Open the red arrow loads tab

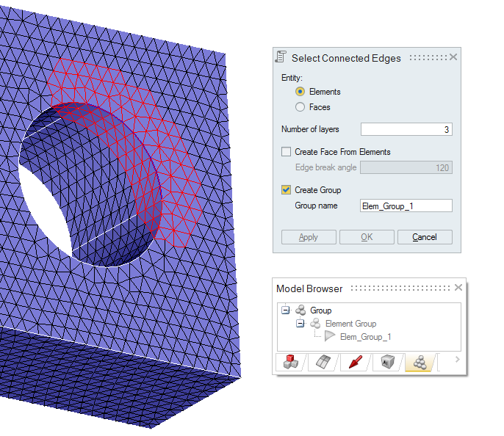coord(355,363)
